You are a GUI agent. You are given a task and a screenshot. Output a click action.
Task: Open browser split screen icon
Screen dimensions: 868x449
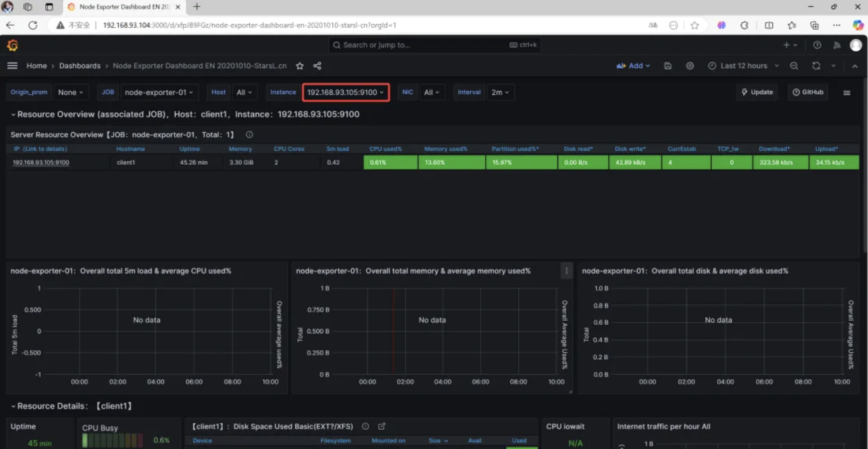769,25
